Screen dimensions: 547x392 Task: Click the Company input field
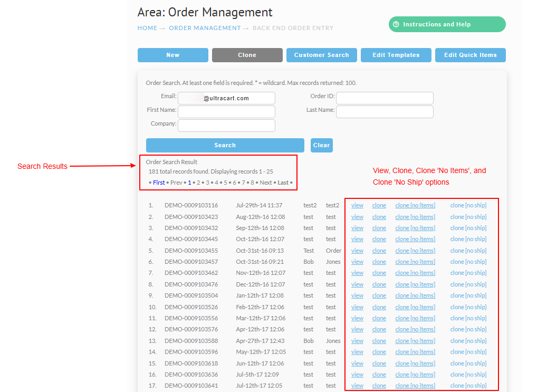tap(226, 126)
